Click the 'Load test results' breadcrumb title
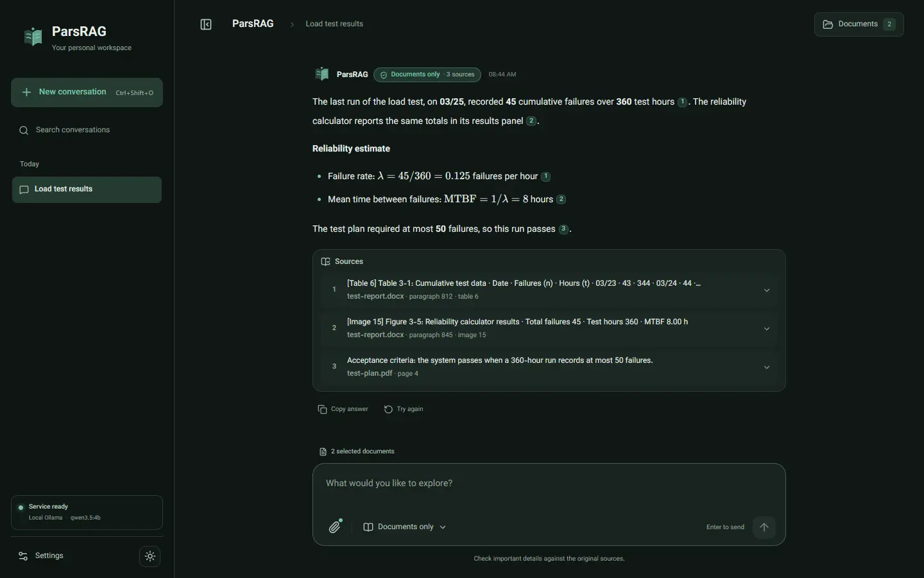Viewport: 924px width, 578px height. [x=334, y=24]
